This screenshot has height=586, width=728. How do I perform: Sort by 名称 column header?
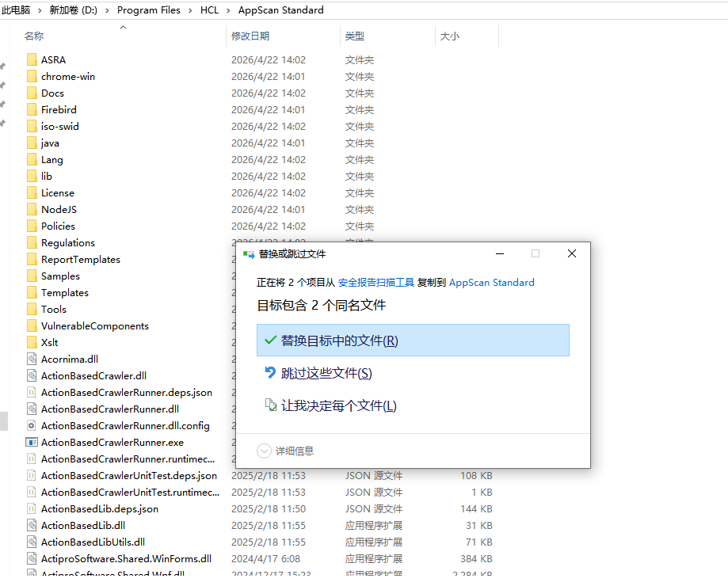click(x=34, y=36)
